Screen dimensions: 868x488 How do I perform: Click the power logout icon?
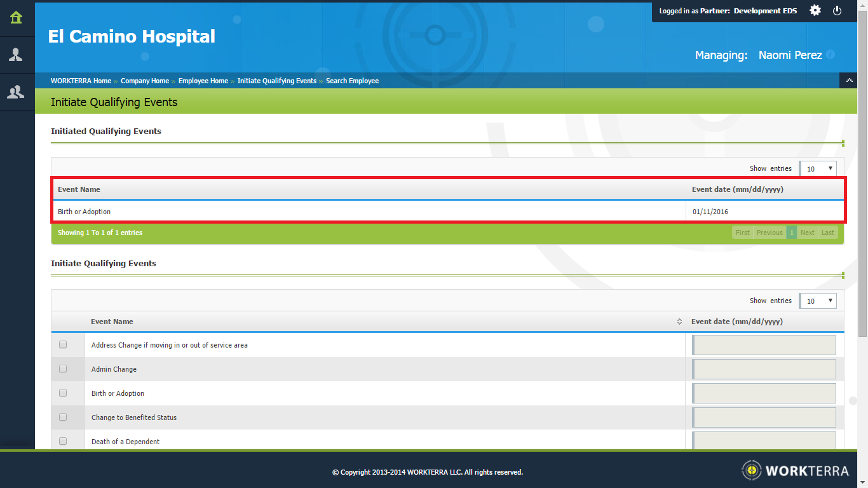[837, 11]
